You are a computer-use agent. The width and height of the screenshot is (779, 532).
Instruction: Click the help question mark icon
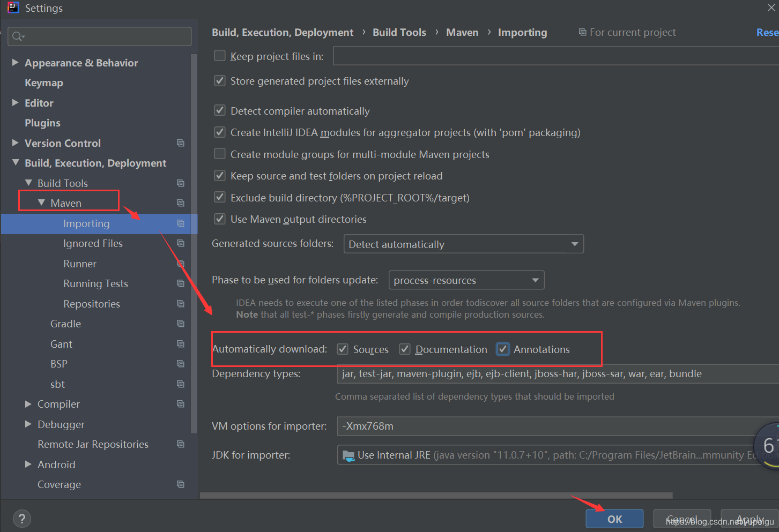click(x=21, y=519)
